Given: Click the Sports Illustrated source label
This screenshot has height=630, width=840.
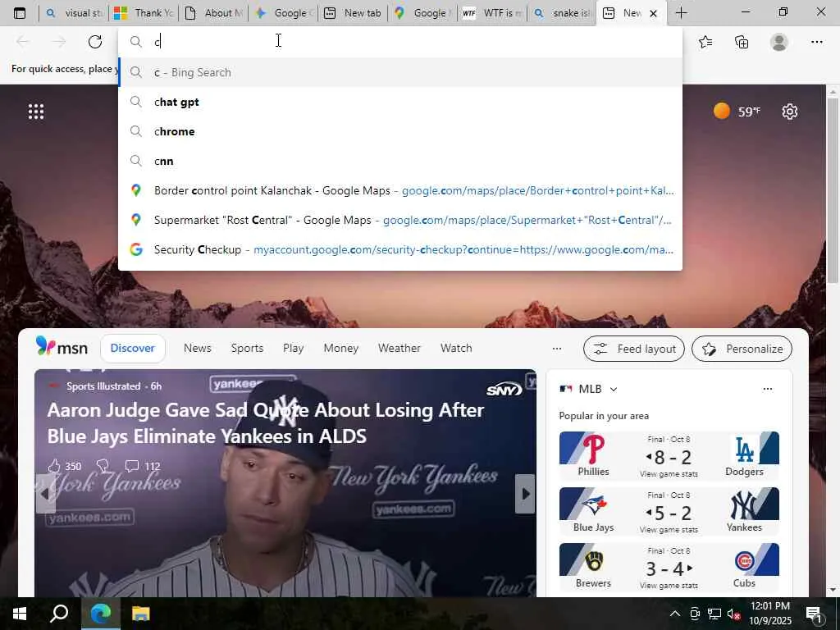Looking at the screenshot, I should coord(103,386).
